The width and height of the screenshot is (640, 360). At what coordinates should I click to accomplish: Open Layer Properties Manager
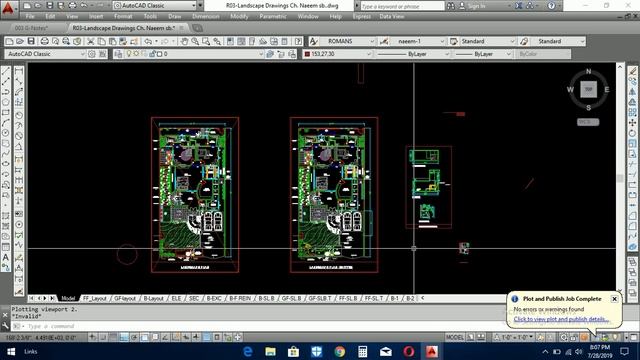pos(118,54)
